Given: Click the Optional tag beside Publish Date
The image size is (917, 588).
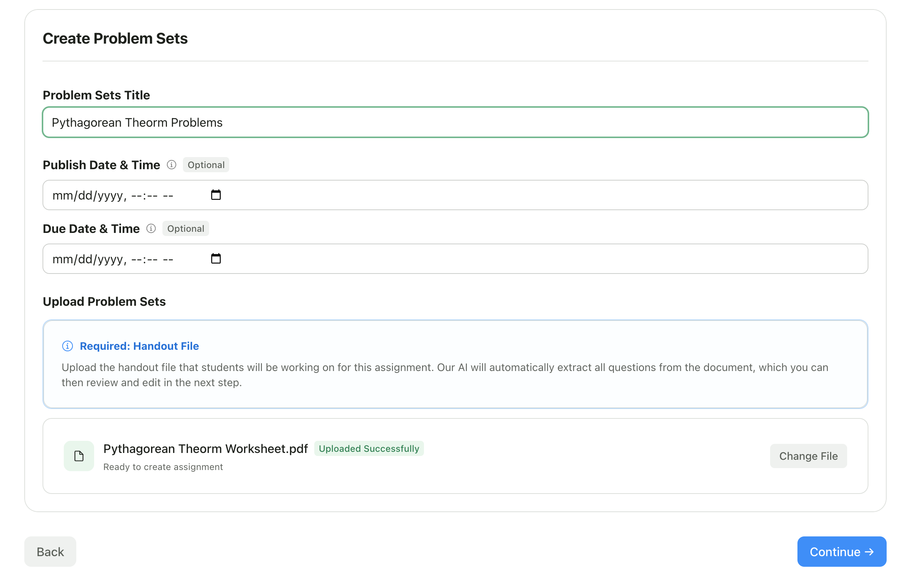Looking at the screenshot, I should pos(206,165).
